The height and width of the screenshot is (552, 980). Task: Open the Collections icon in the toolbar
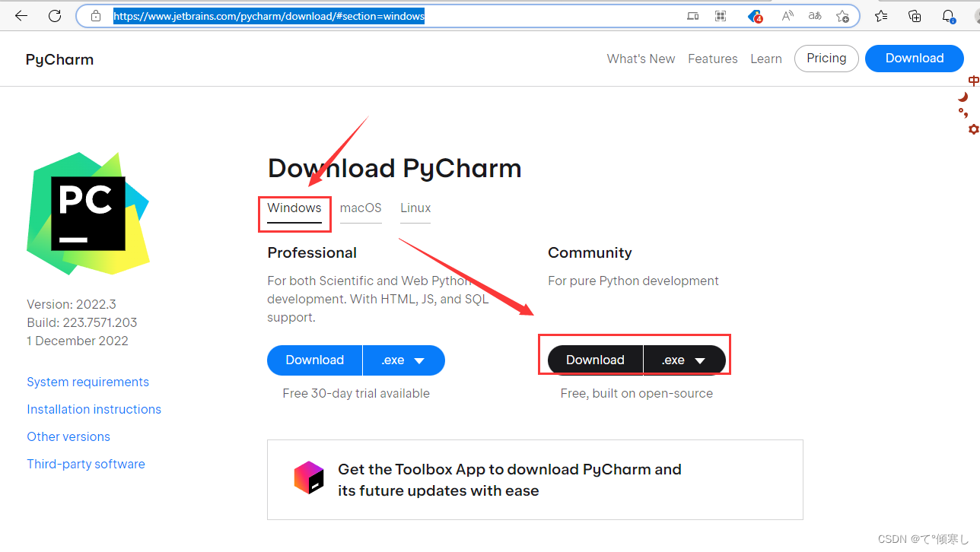pyautogui.click(x=915, y=16)
